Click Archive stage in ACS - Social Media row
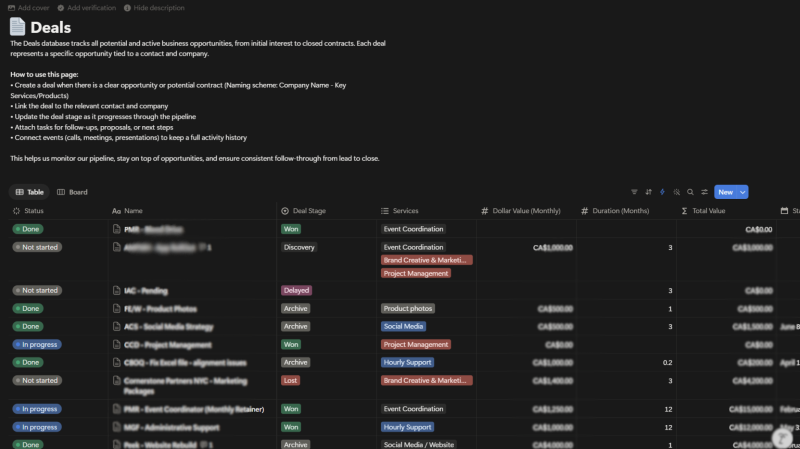The image size is (800, 449). pos(295,327)
